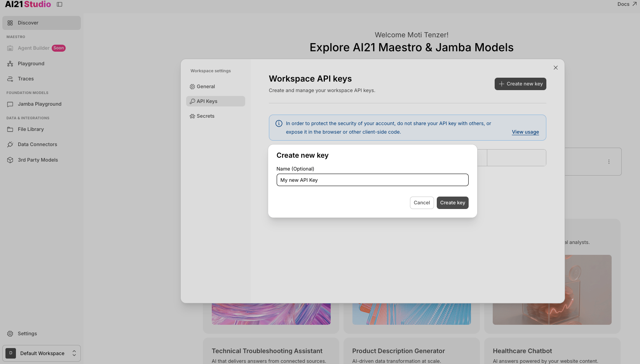Click the Secrets icon
Viewport: 640px width, 364px height.
[192, 116]
